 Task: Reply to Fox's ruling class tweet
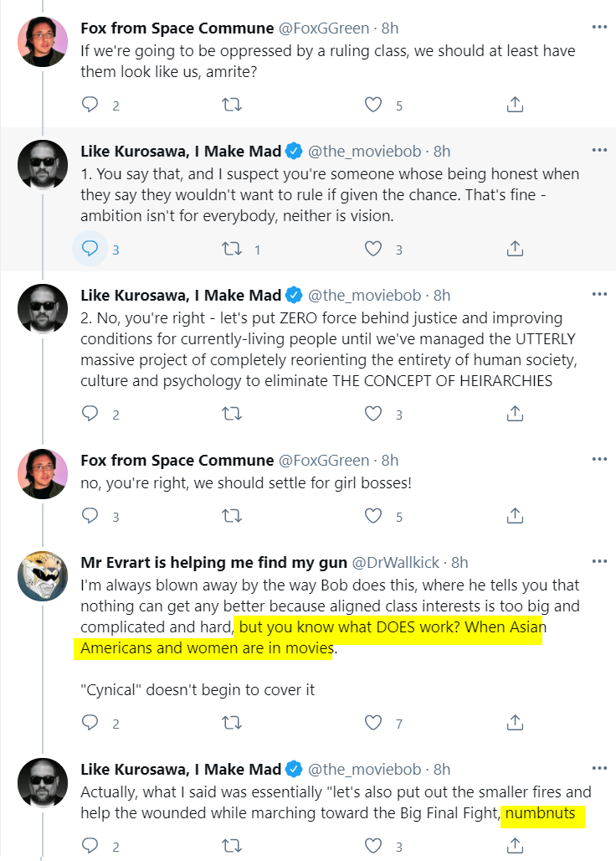(90, 105)
